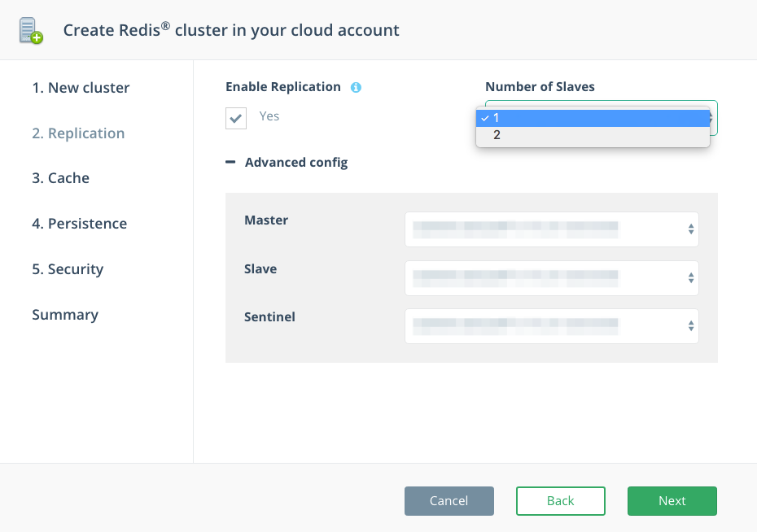Viewport: 757px width, 532px height.
Task: Click the Advanced config label
Action: click(x=296, y=163)
